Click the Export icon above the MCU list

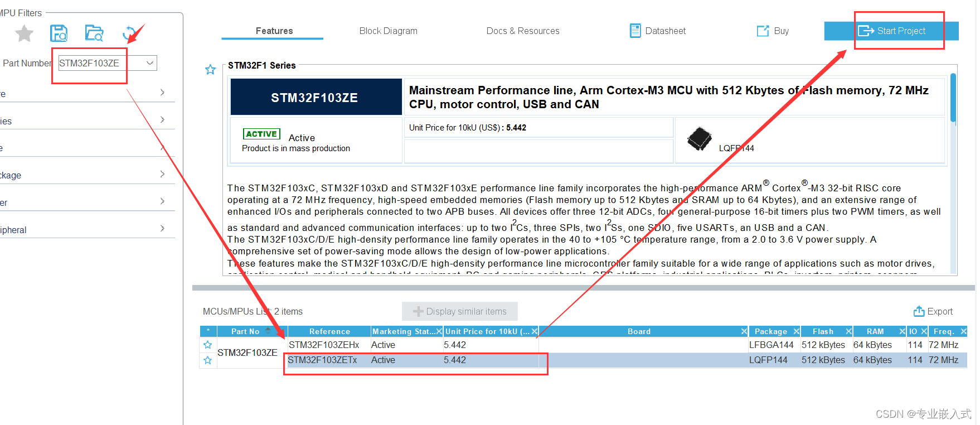click(x=919, y=311)
